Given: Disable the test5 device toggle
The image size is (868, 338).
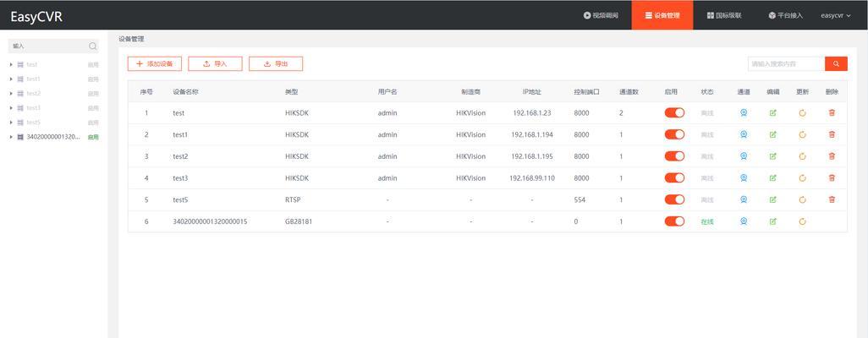Looking at the screenshot, I should 674,199.
